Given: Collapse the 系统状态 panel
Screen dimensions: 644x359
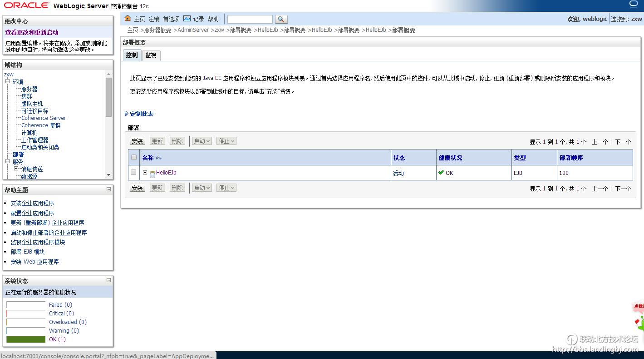Looking at the screenshot, I should 108,280.
